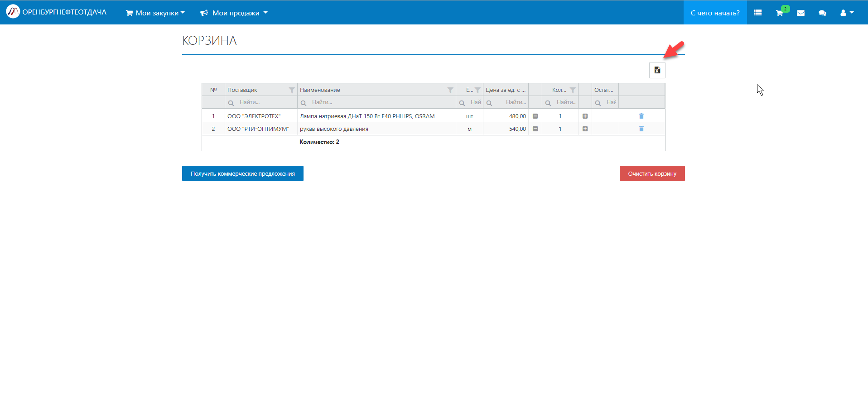868x403 pixels.
Task: Open the С чего начать? guide
Action: [715, 13]
